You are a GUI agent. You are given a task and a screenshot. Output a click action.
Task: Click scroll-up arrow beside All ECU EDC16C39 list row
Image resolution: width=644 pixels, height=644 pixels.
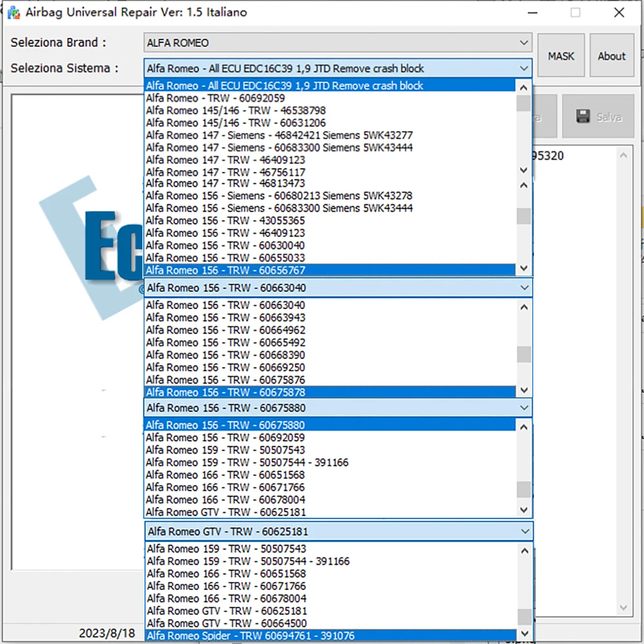(x=524, y=87)
